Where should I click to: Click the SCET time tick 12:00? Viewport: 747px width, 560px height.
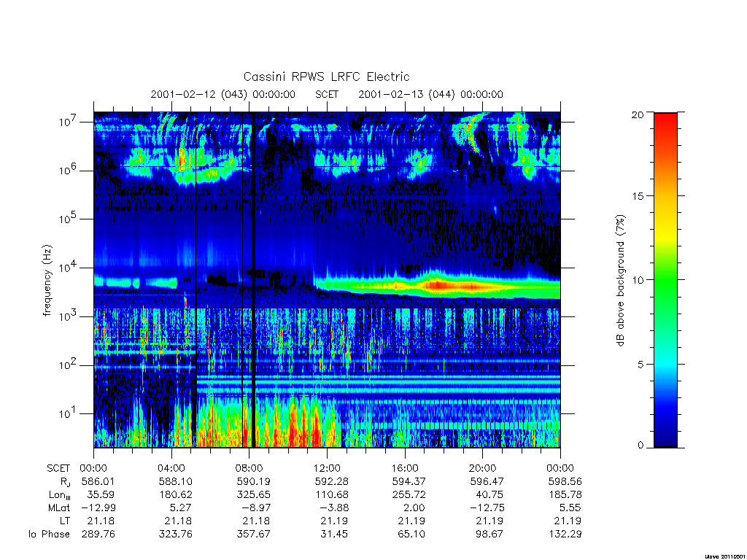[x=327, y=468]
